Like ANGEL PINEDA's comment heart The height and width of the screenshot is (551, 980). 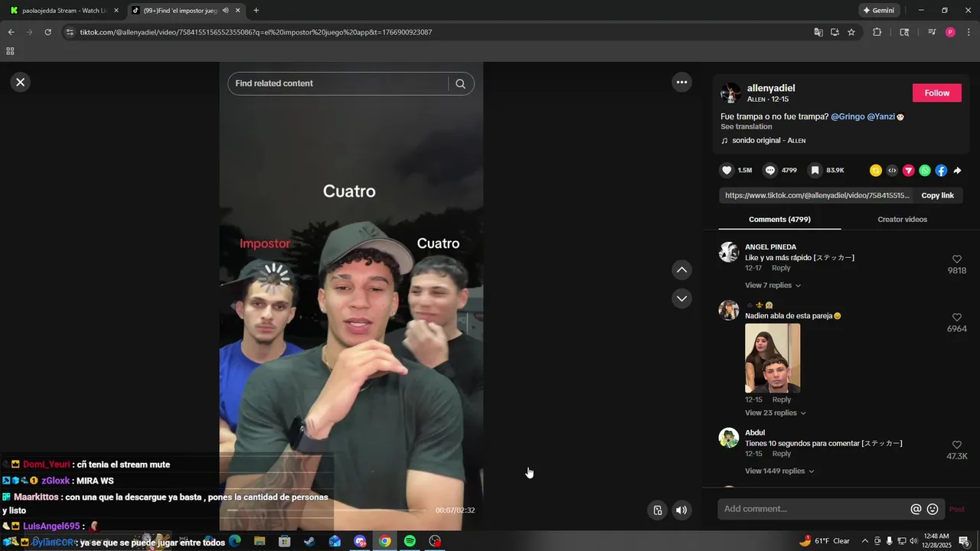(x=957, y=259)
